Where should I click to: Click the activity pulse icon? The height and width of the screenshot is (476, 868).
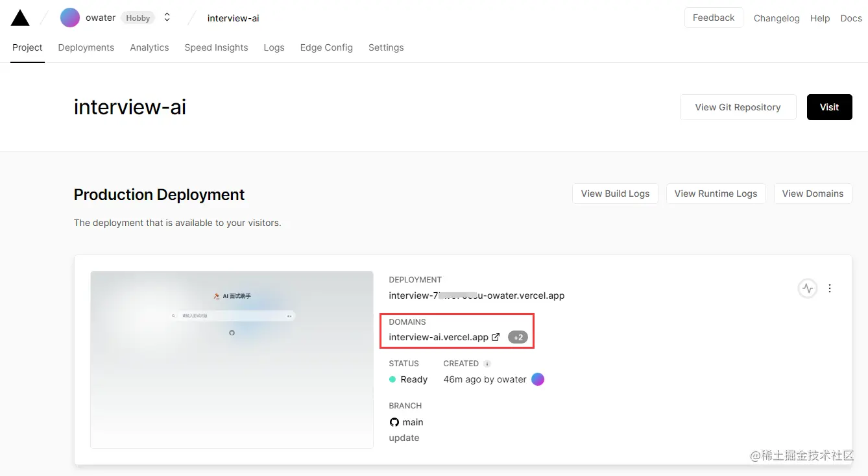coord(807,288)
